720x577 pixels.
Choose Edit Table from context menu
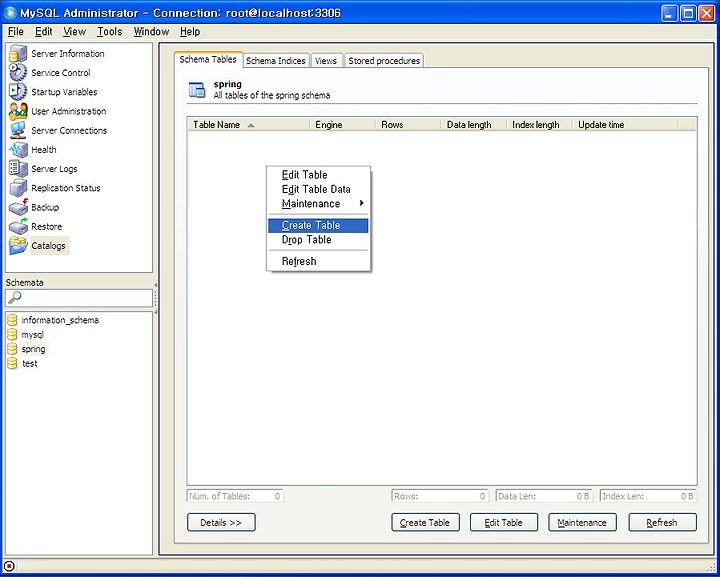(318, 175)
